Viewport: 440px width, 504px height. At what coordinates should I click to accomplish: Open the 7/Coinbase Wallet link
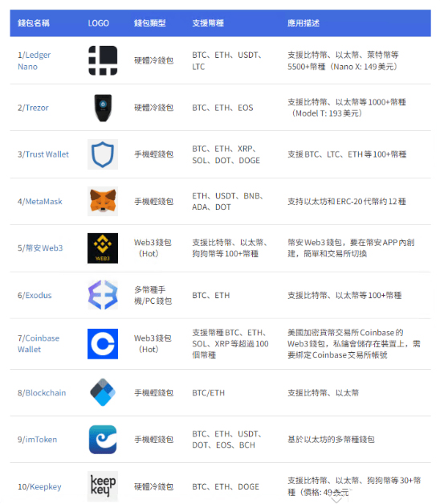(39, 343)
